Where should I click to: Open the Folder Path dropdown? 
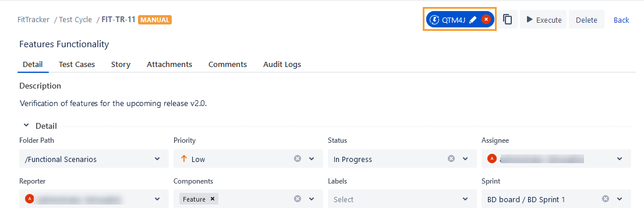(x=94, y=158)
